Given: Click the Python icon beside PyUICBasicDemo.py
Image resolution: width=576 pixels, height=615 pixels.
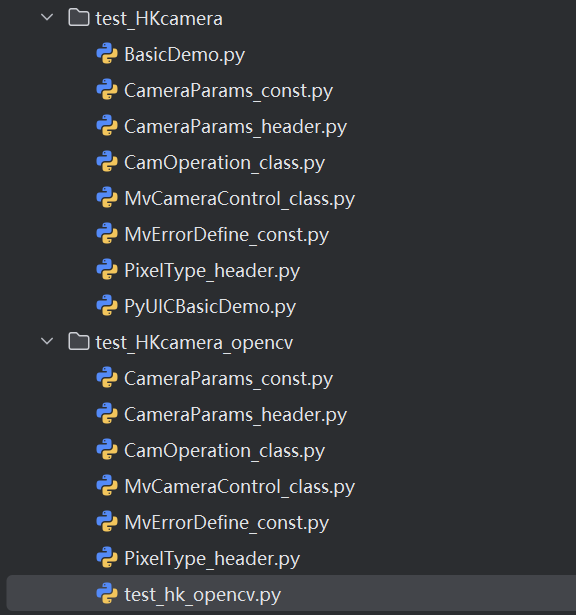Looking at the screenshot, I should point(107,306).
